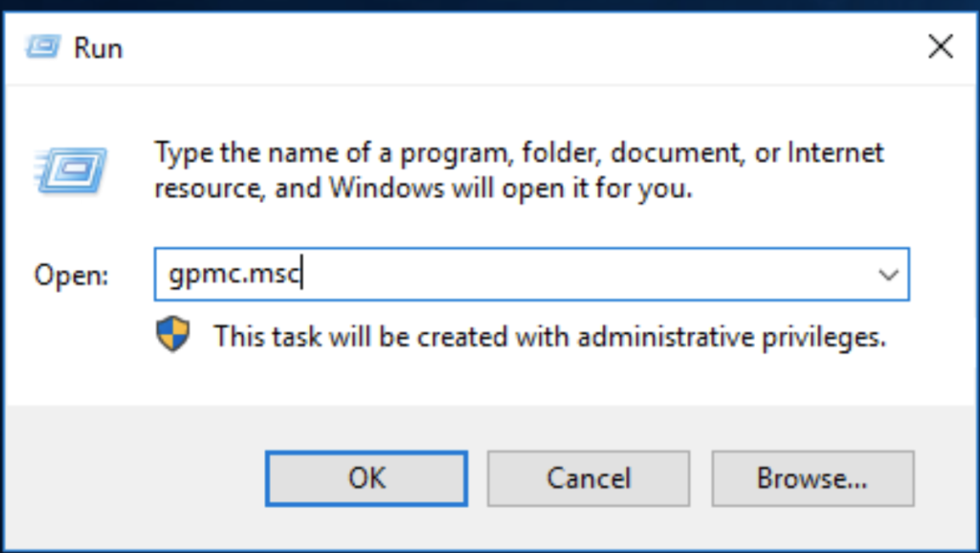Browse for a program file

(x=813, y=478)
